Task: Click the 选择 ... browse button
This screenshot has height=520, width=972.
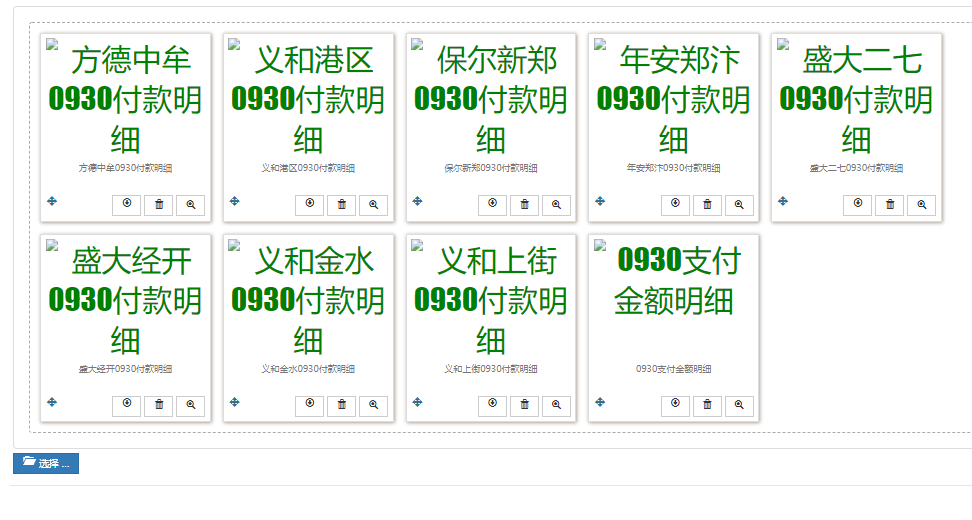Action: point(46,463)
